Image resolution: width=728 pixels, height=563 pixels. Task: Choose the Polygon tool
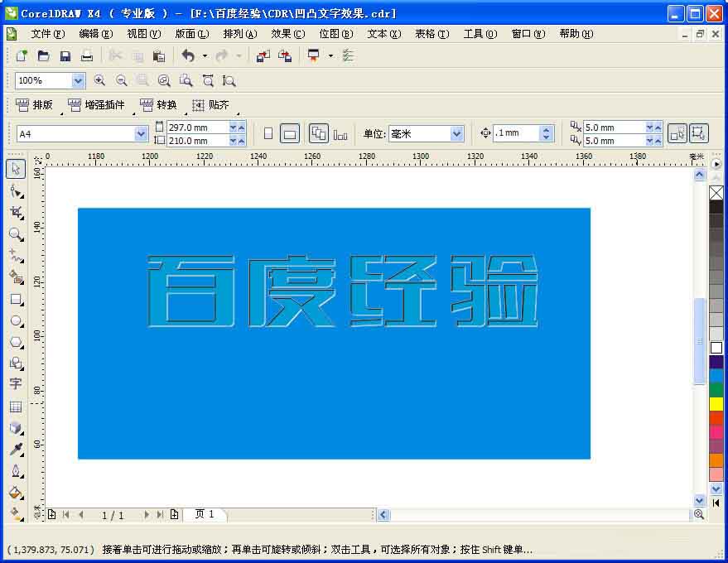pyautogui.click(x=16, y=342)
